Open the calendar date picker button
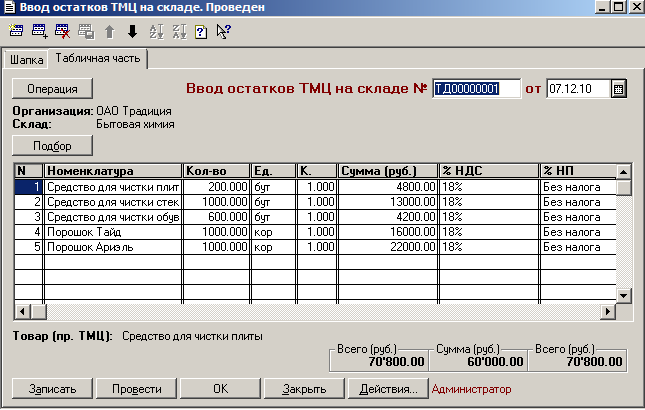The width and height of the screenshot is (645, 410). tap(618, 89)
